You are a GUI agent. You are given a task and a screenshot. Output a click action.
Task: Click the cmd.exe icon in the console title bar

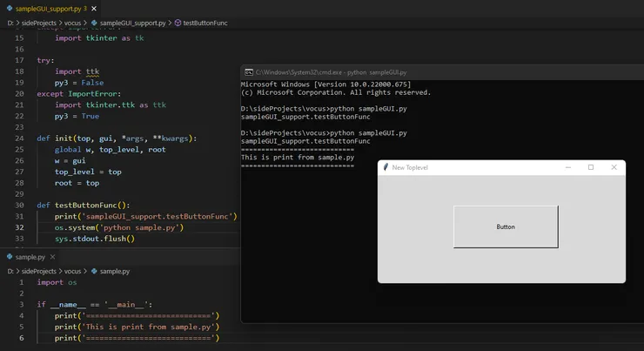(248, 72)
